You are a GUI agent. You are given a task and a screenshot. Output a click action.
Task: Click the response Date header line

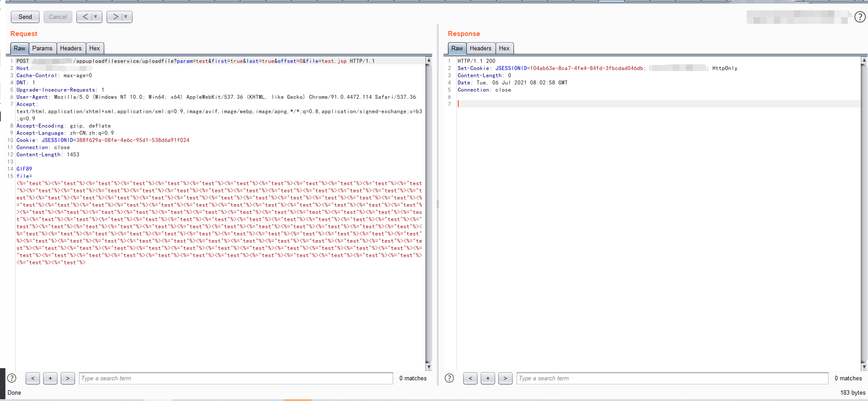tap(513, 83)
